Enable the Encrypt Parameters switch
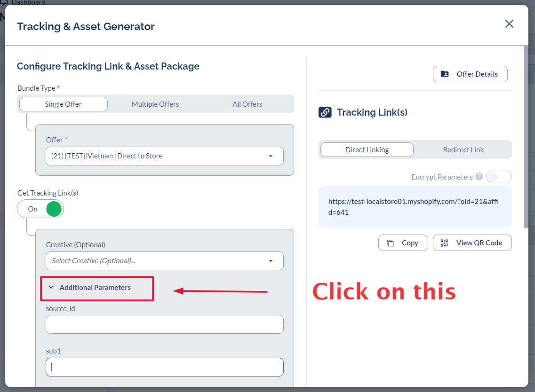Viewport: 535px width, 392px height. coord(498,177)
